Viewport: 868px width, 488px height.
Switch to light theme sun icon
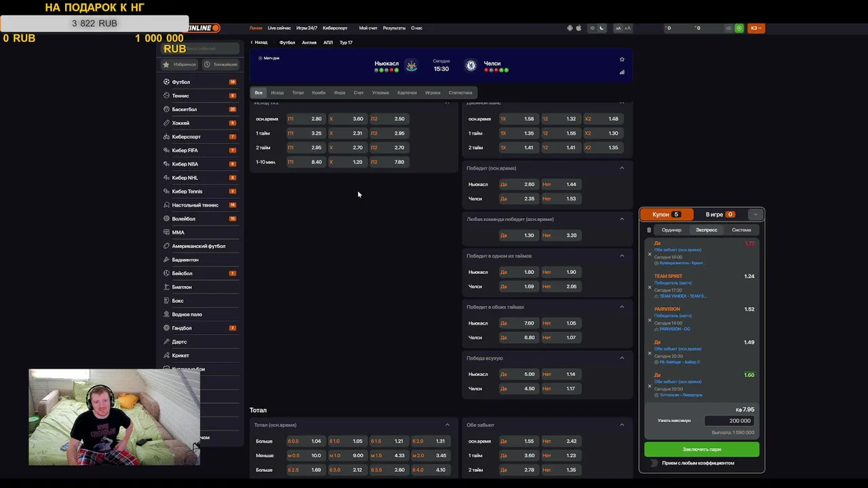coord(592,28)
